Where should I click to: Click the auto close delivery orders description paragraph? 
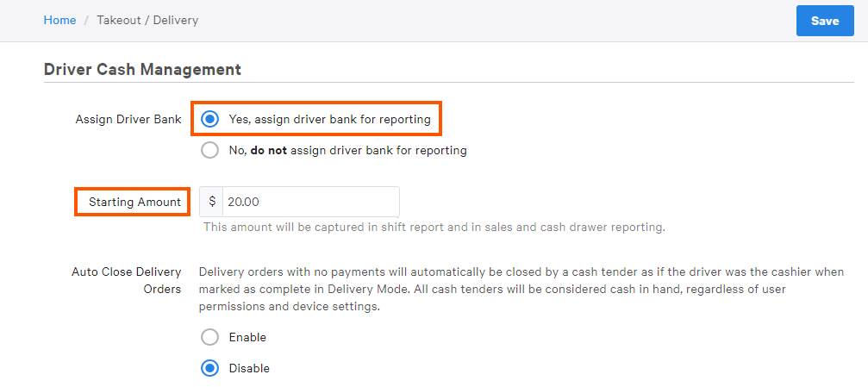(521, 289)
